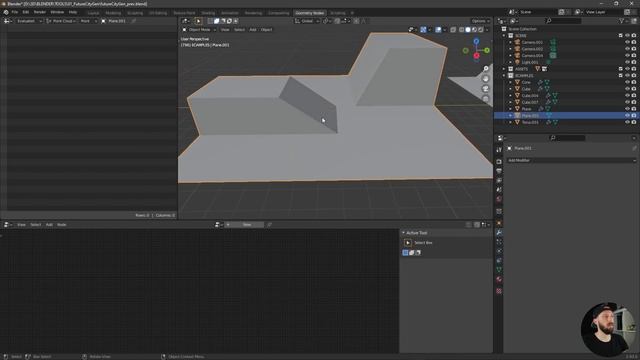
Task: Toggle camera view icon in viewport
Action: coord(486,89)
